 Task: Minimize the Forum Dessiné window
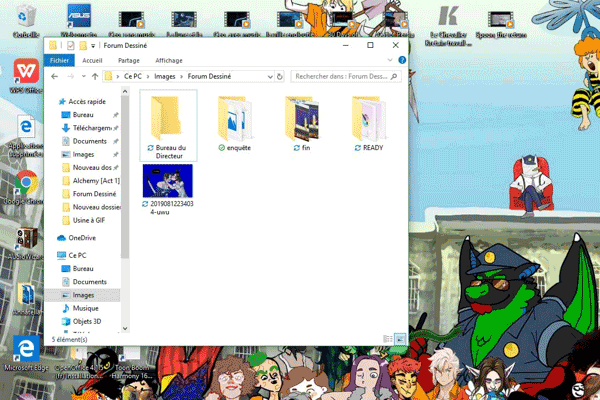[x=346, y=46]
